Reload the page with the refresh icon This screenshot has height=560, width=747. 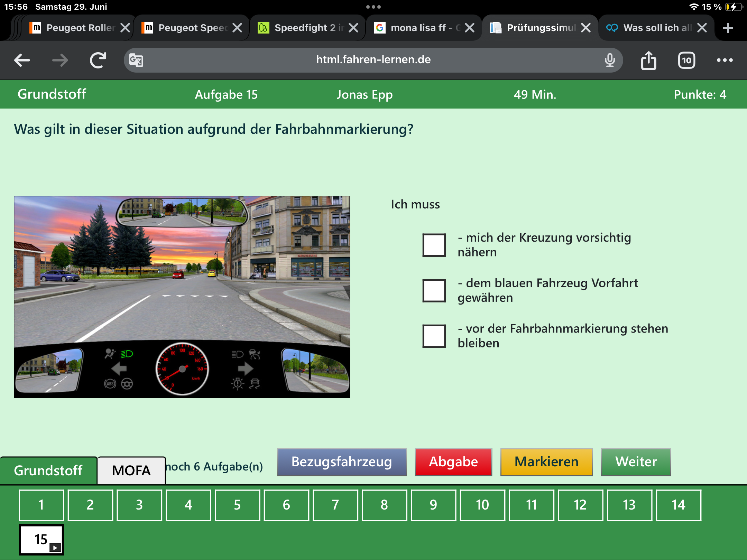click(98, 60)
